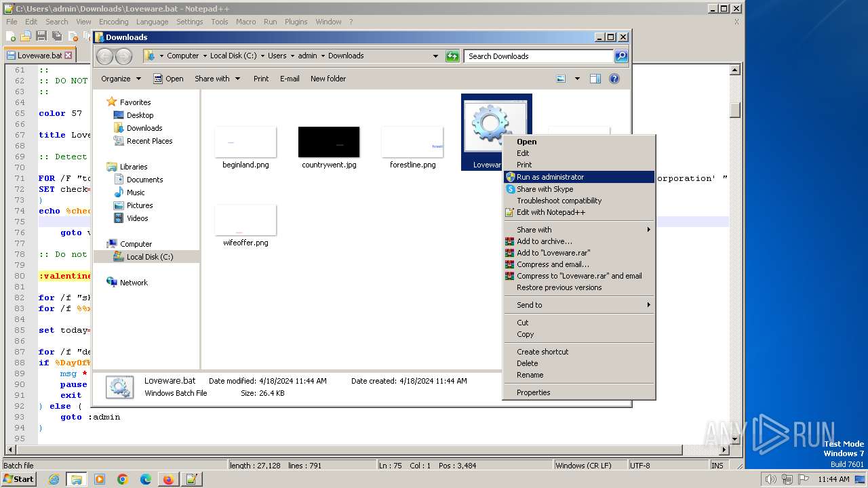This screenshot has height=488, width=868.
Task: Click Notepad++ icon in taskbar
Action: coord(191,479)
